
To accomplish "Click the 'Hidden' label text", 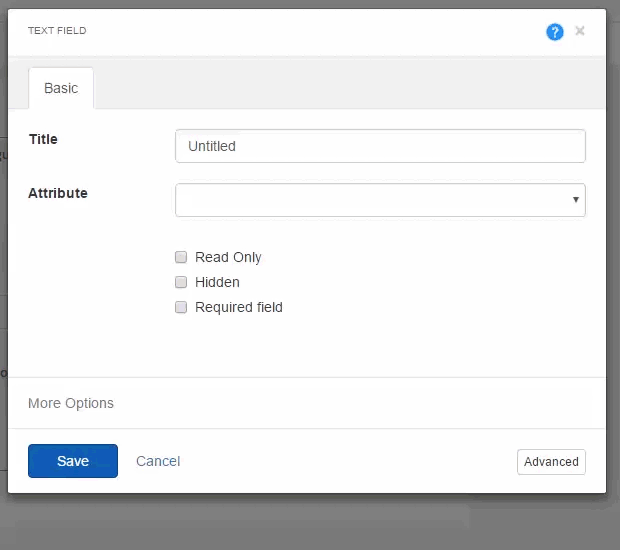I will point(217,282).
